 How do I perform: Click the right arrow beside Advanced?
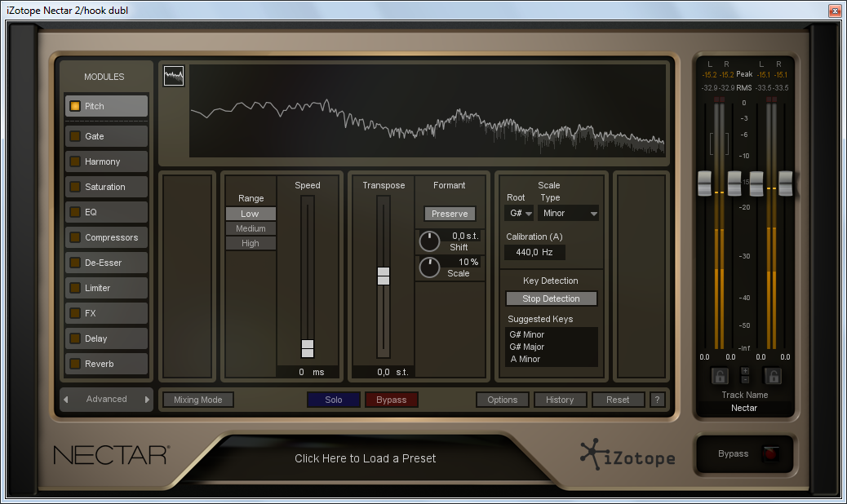pyautogui.click(x=146, y=400)
